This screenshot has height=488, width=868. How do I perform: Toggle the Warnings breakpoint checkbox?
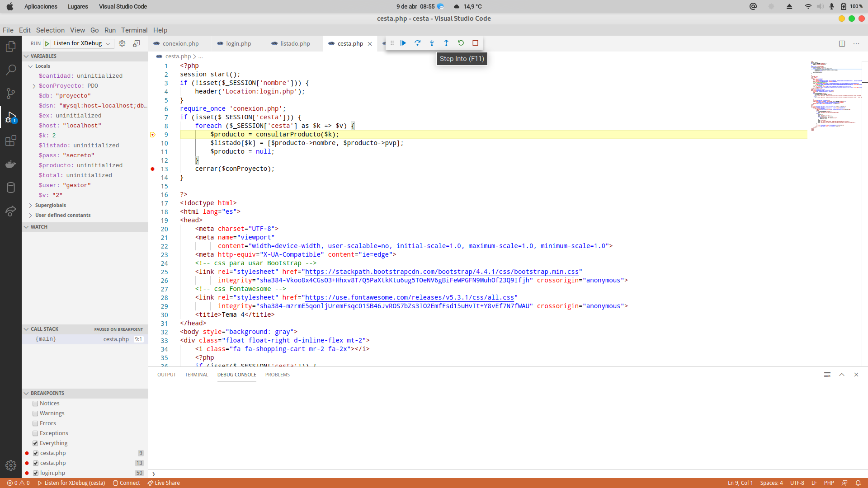pos(35,413)
